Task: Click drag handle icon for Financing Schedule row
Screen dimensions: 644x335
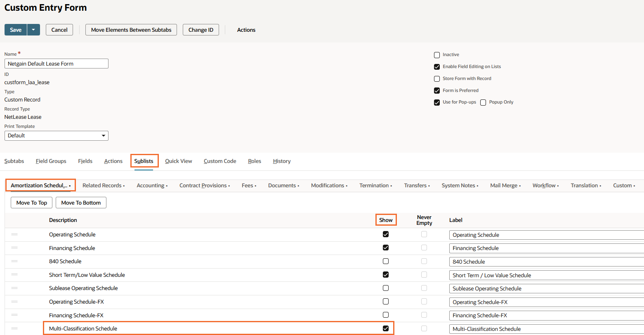Action: pos(14,248)
